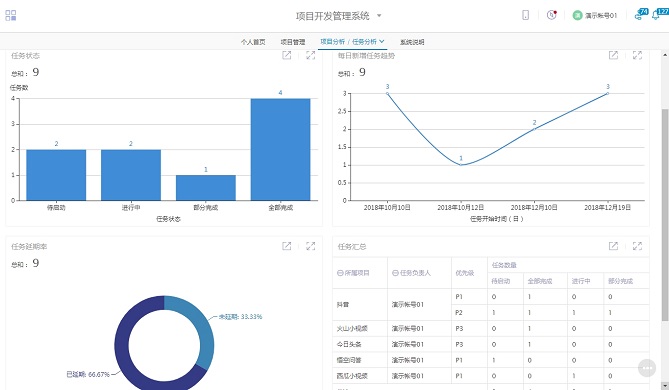The height and width of the screenshot is (390, 669).
Task: Click the 全部完成 bar in chart
Action: pyautogui.click(x=280, y=149)
